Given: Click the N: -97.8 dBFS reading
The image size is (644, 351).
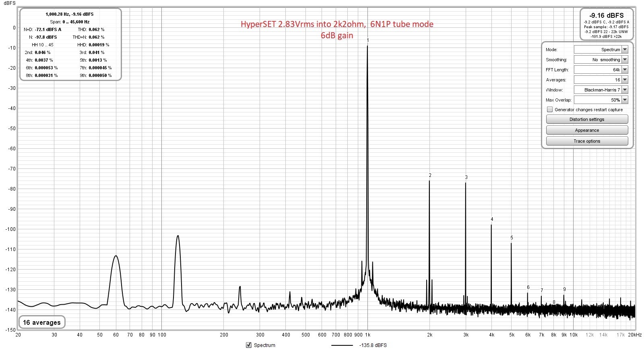Looking at the screenshot, I should pyautogui.click(x=43, y=37).
